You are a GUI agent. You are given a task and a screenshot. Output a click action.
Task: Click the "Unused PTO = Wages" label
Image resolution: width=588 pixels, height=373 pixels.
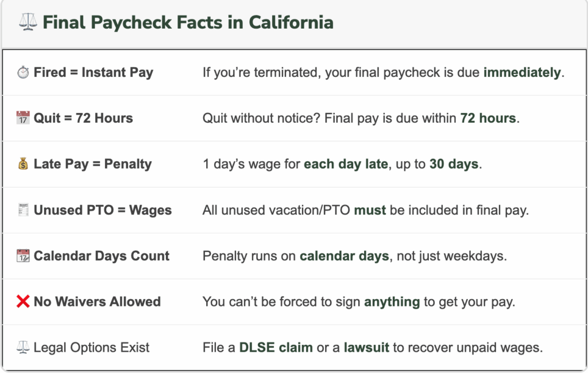tap(102, 210)
